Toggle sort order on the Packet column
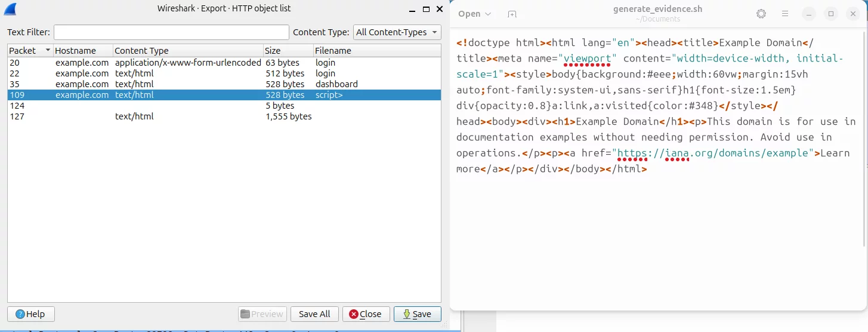 point(30,51)
